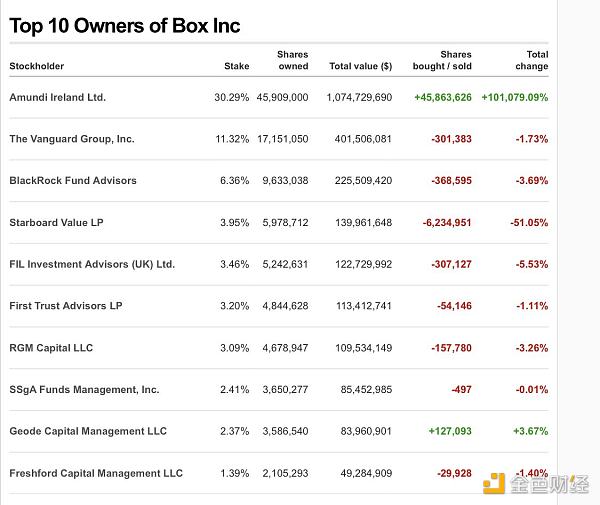This screenshot has height=505, width=600.
Task: Click RGM Capital LLC stockholder name
Action: 51,348
